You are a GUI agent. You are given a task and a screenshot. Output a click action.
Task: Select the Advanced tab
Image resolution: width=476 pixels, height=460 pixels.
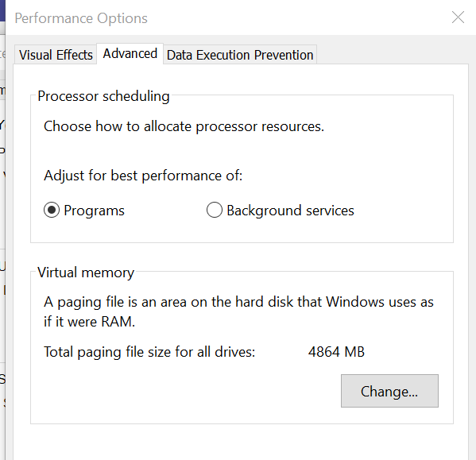coord(130,54)
